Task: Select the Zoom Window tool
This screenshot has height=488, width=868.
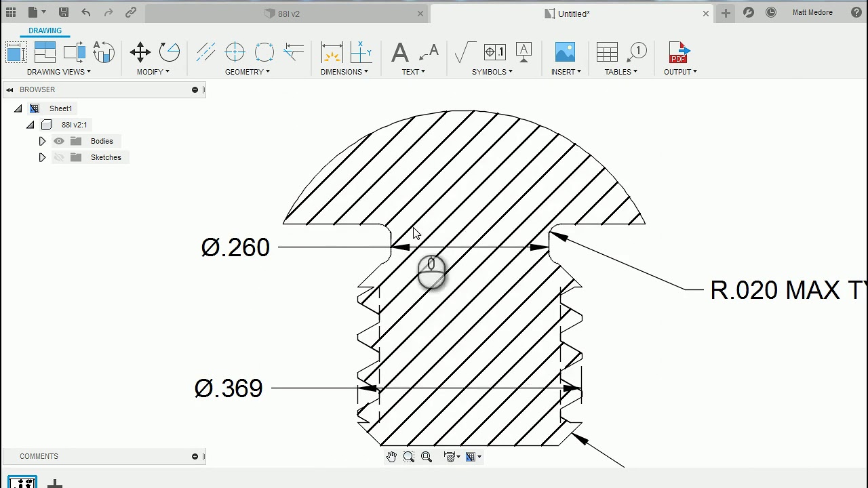Action: pyautogui.click(x=409, y=457)
